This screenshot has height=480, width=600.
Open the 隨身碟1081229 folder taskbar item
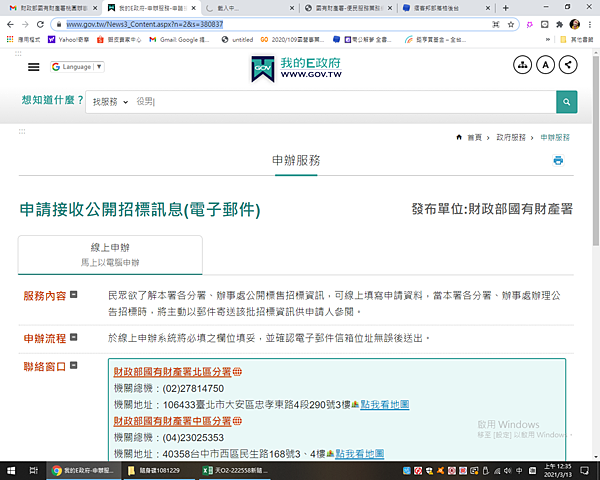click(x=159, y=470)
